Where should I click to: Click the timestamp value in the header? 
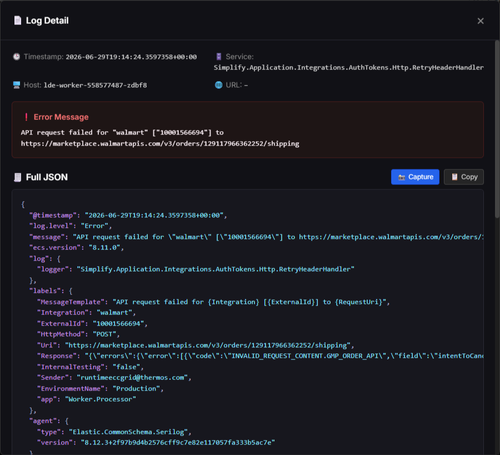(x=131, y=57)
